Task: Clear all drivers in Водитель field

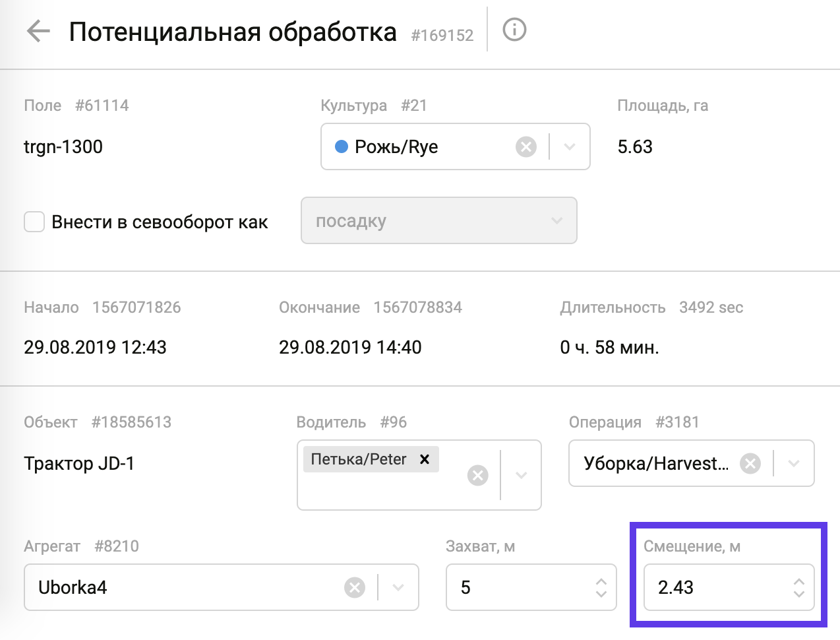Action: (x=477, y=475)
